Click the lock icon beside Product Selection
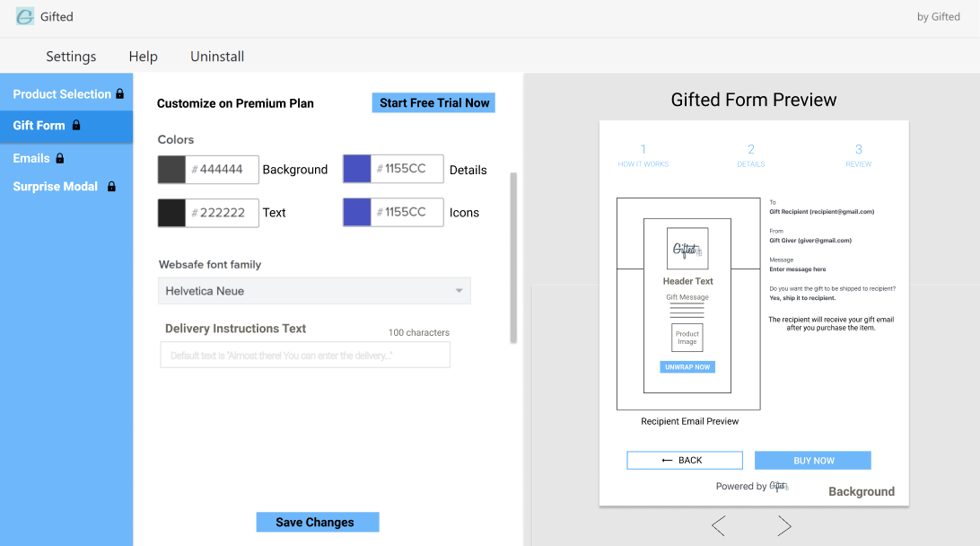 119,93
